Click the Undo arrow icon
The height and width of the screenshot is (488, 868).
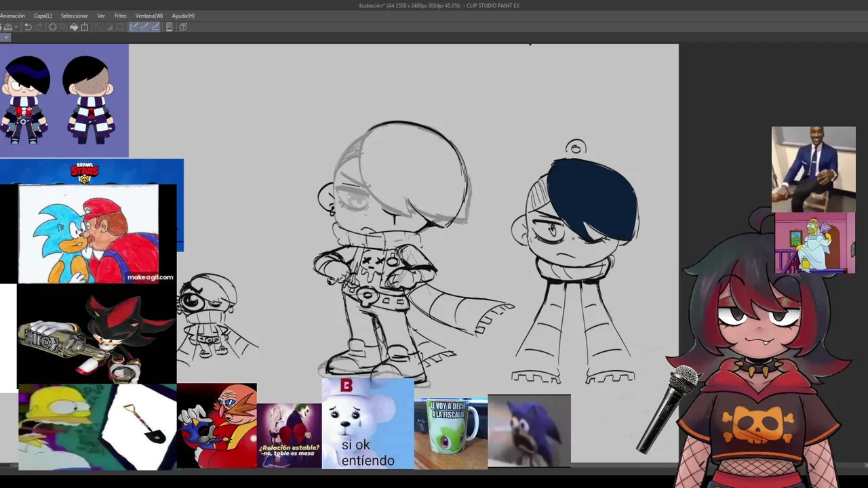coord(28,27)
